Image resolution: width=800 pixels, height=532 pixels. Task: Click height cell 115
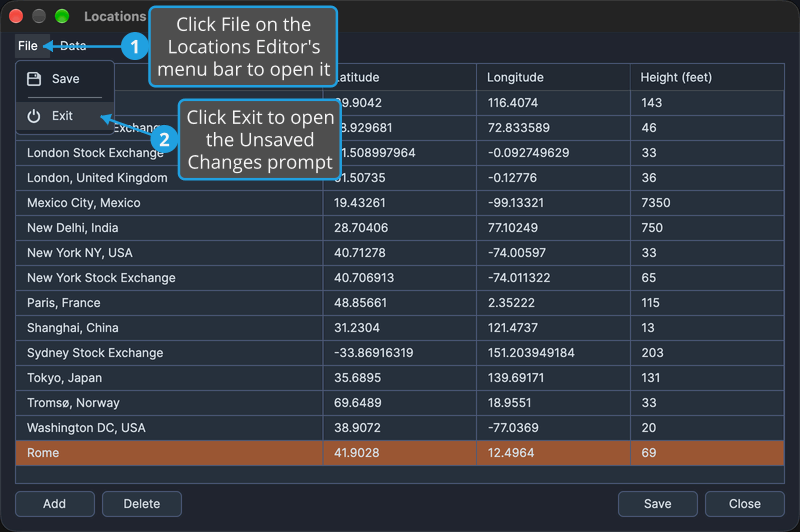tap(707, 303)
